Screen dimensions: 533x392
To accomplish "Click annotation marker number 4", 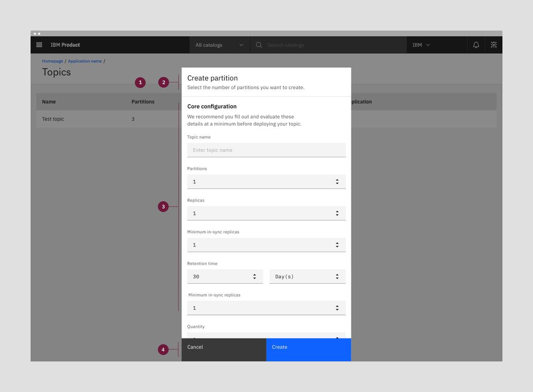I will pyautogui.click(x=163, y=349).
